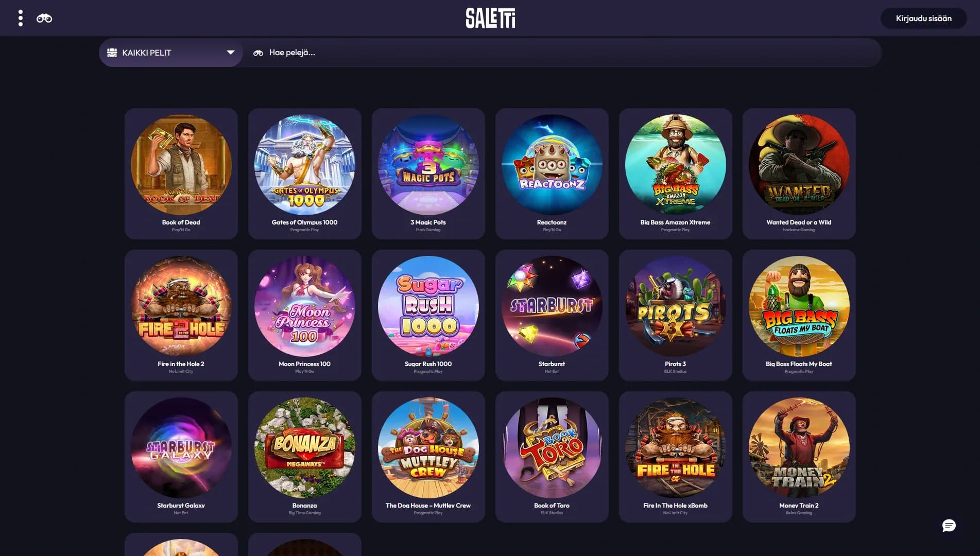Click the binoculars icon in header
The image size is (980, 556).
(x=44, y=19)
